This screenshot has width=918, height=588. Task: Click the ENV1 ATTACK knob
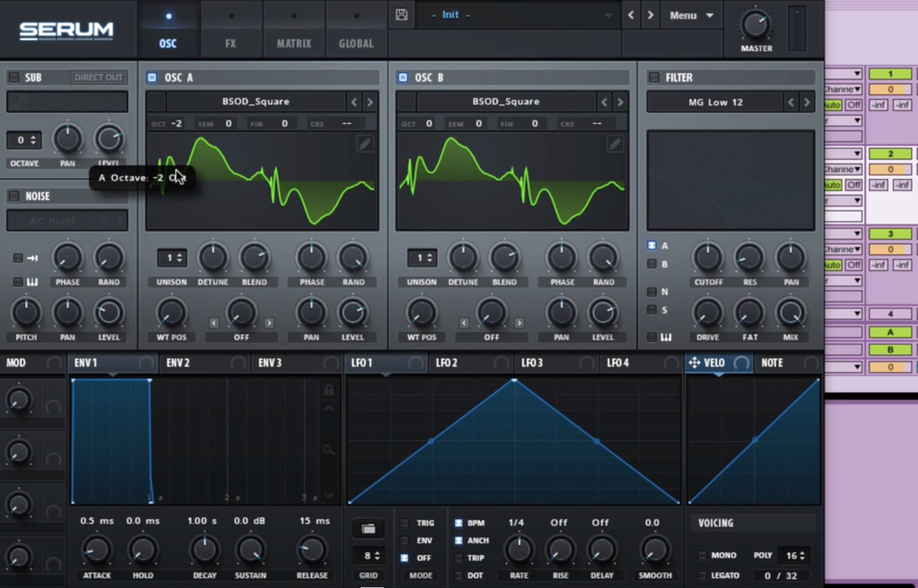[x=97, y=550]
